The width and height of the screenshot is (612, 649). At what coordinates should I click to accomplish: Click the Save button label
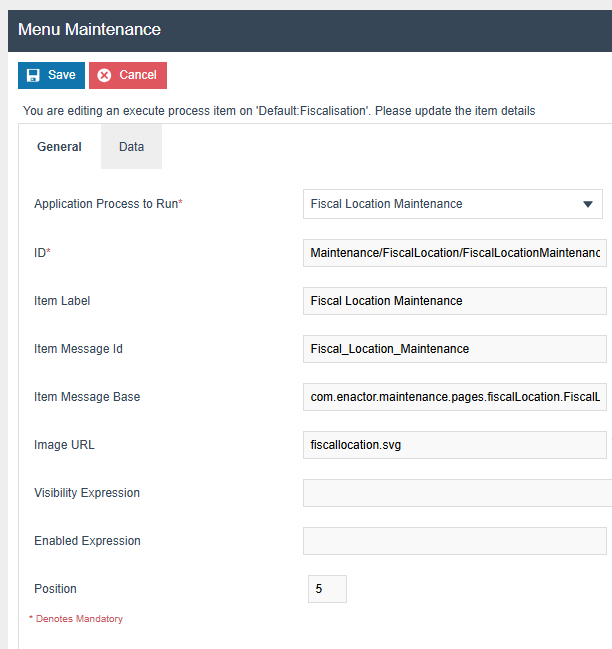(62, 75)
